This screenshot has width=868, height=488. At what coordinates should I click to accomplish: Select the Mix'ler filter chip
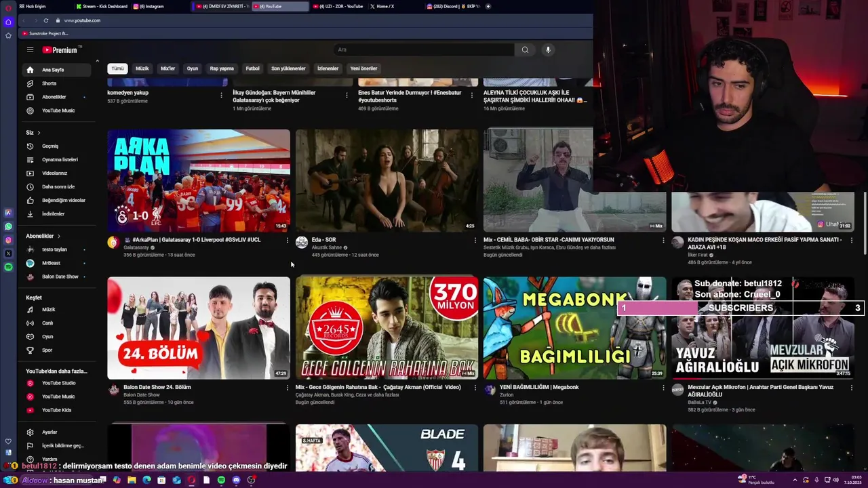pos(167,68)
